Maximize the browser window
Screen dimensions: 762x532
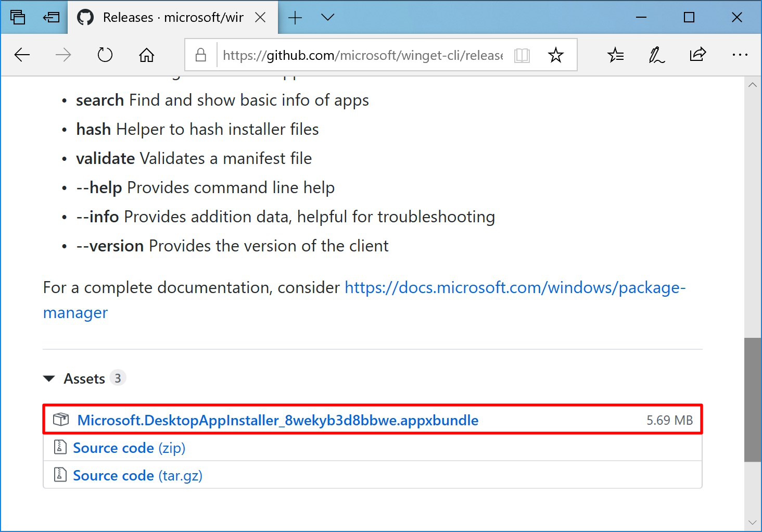[x=689, y=17]
